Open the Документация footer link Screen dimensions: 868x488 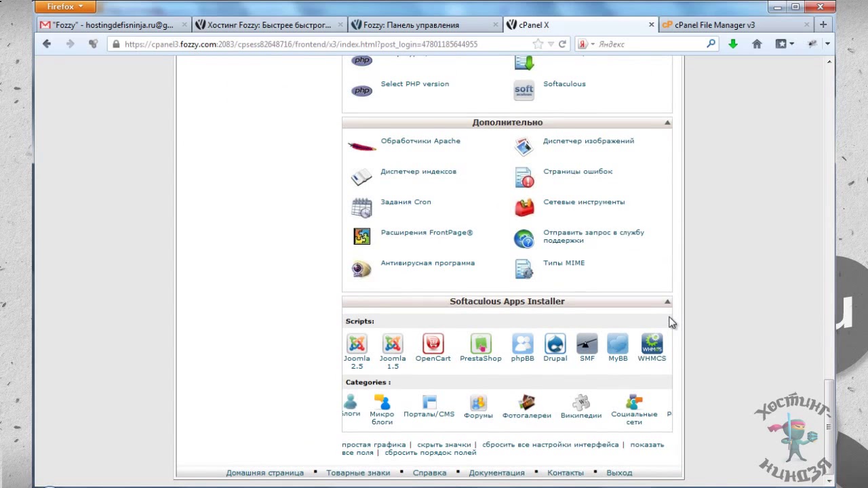coord(496,473)
